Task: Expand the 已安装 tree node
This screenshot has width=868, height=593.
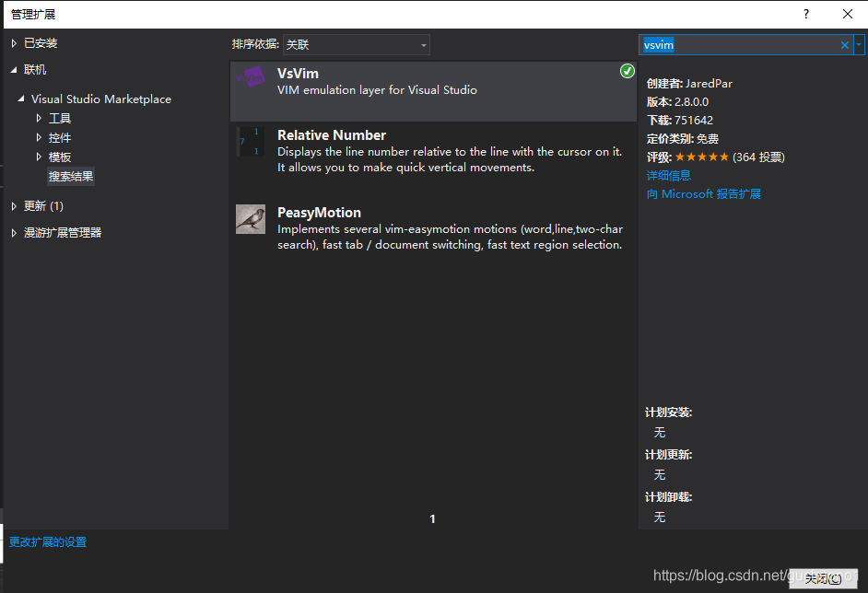Action: tap(14, 43)
